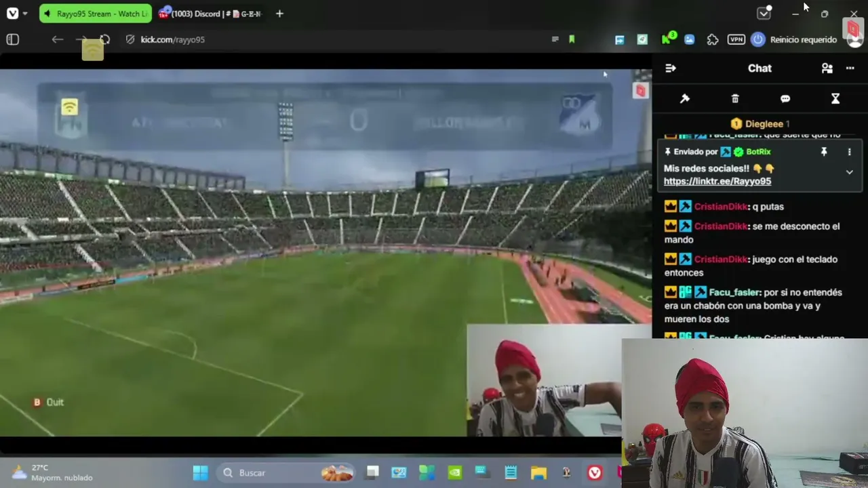Click the kick.com/rayyo95 address field
The image size is (868, 488).
(x=172, y=39)
